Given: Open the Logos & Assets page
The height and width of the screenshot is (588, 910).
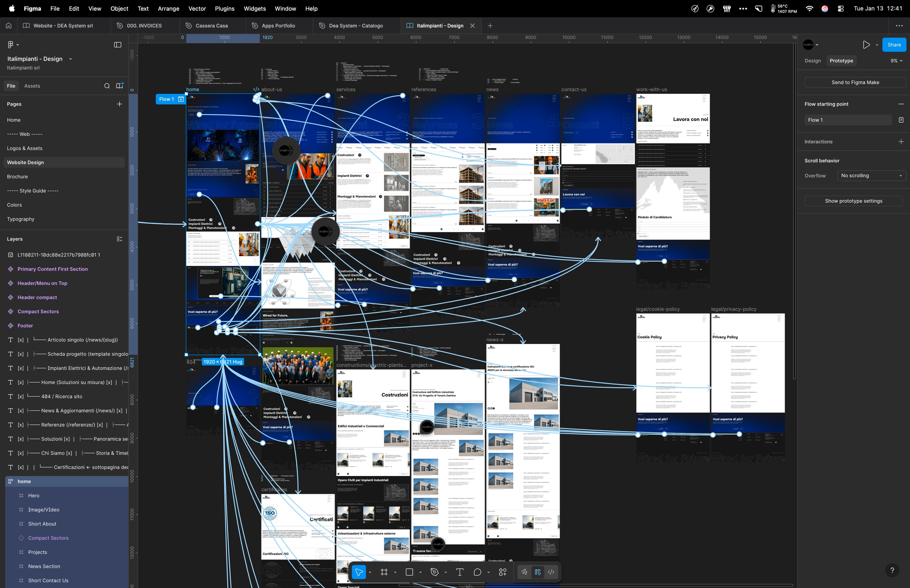Looking at the screenshot, I should coord(64,148).
